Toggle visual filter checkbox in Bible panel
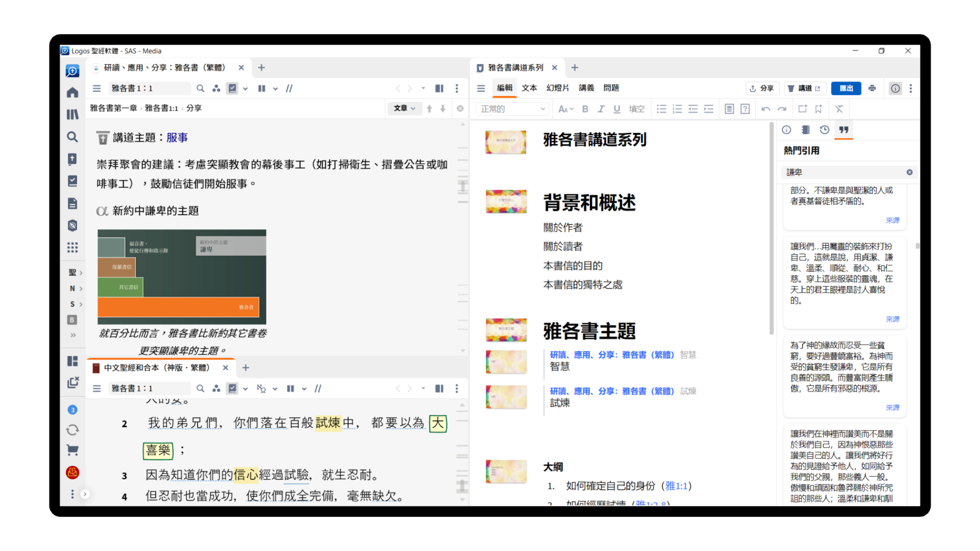The height and width of the screenshot is (551, 980). click(232, 388)
